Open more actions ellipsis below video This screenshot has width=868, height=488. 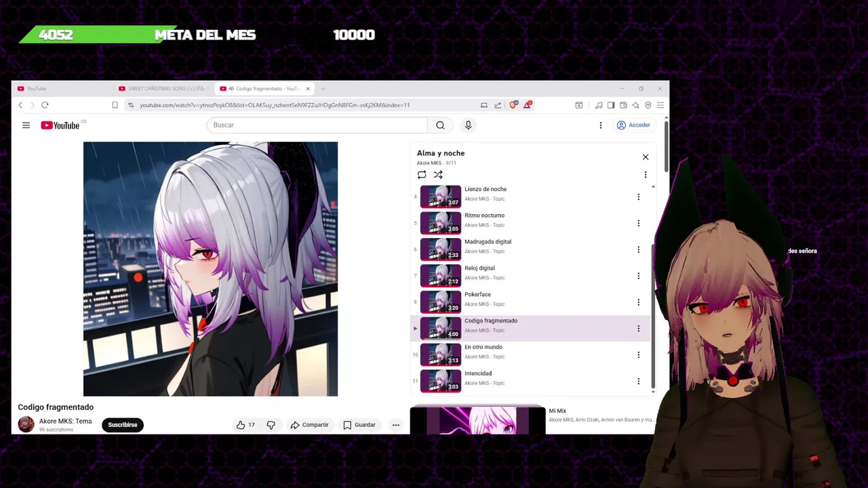(x=395, y=425)
